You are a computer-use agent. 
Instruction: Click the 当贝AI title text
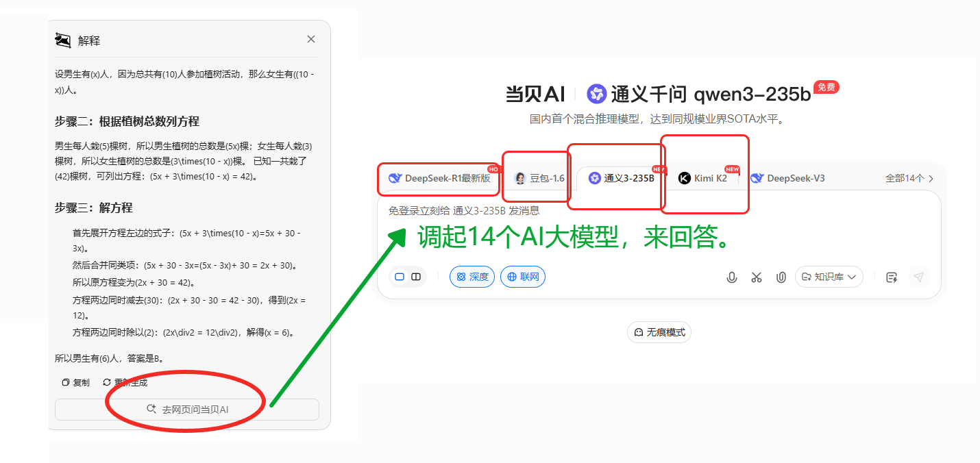coord(535,95)
